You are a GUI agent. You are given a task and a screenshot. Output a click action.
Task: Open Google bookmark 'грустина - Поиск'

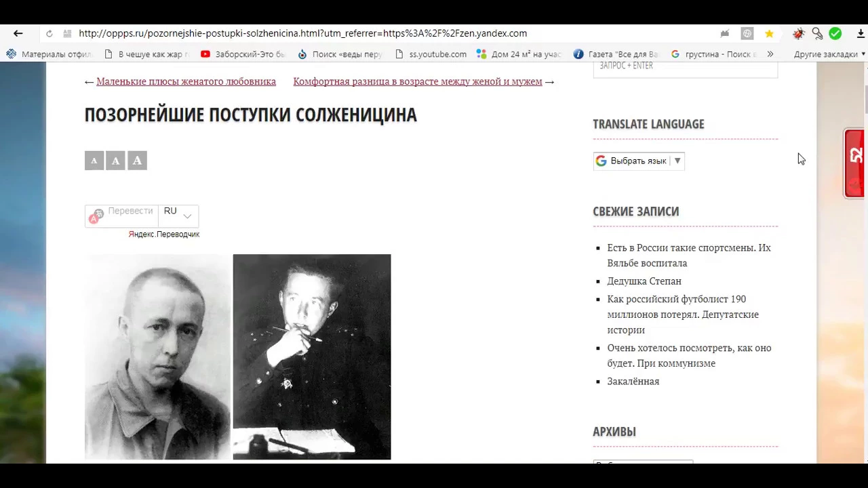pos(713,54)
